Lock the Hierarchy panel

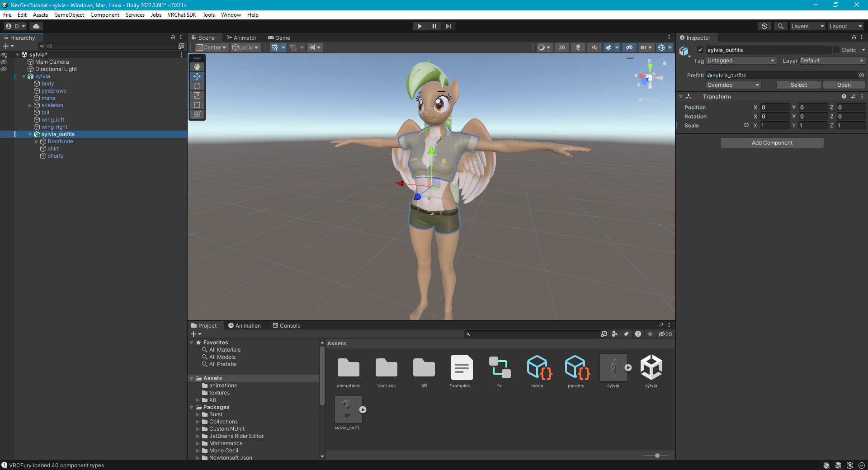173,38
